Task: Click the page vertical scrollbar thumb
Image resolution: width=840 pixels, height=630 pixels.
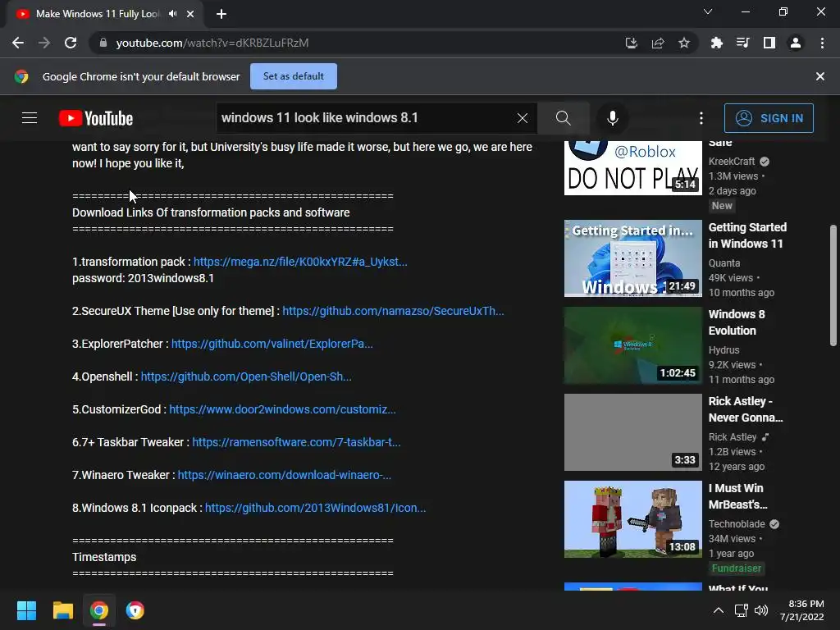Action: click(833, 285)
